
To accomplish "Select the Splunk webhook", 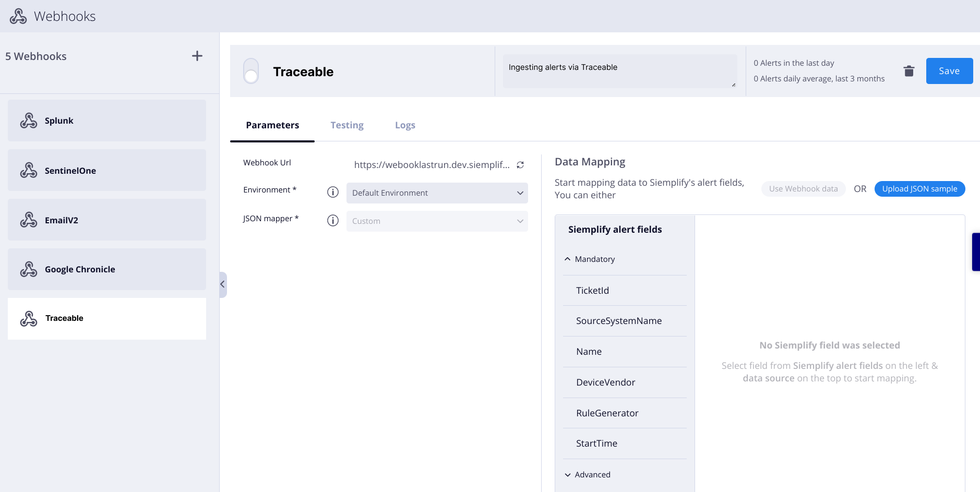I will (107, 121).
